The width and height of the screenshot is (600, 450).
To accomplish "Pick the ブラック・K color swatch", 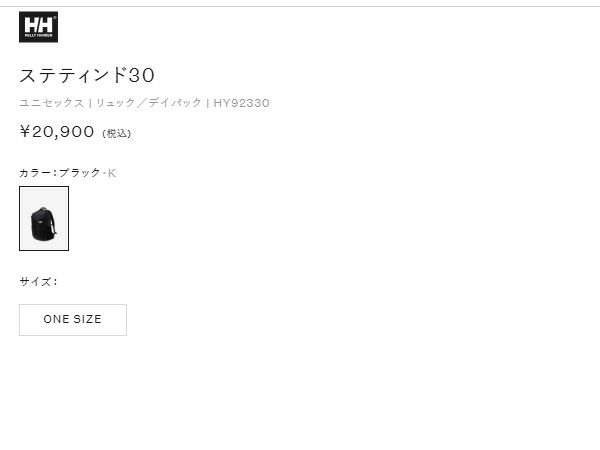I will coord(44,218).
